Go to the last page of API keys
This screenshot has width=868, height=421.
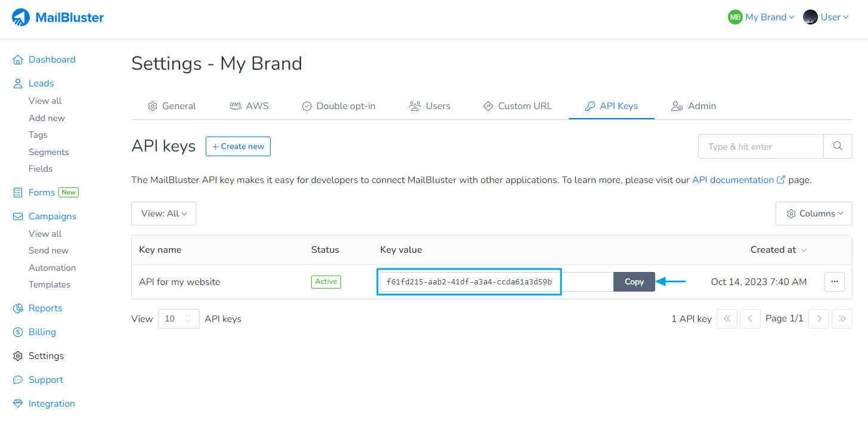[x=842, y=319]
